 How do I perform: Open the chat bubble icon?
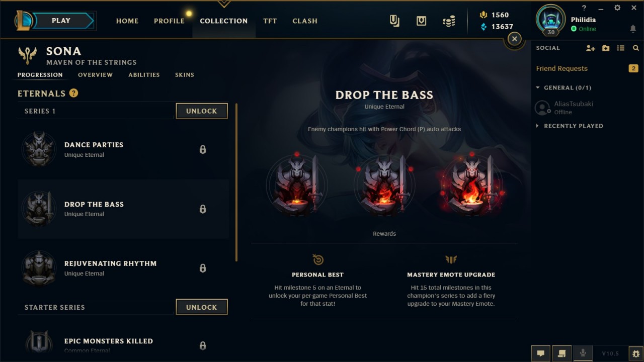(541, 353)
